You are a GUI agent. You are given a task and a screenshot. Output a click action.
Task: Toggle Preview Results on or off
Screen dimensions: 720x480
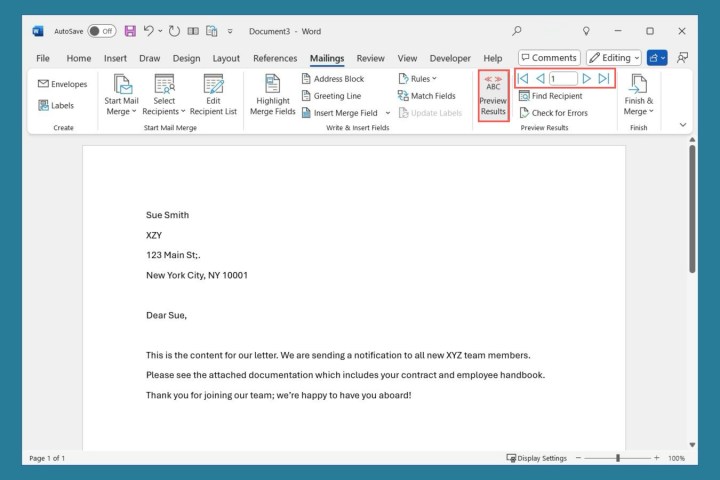click(x=493, y=95)
